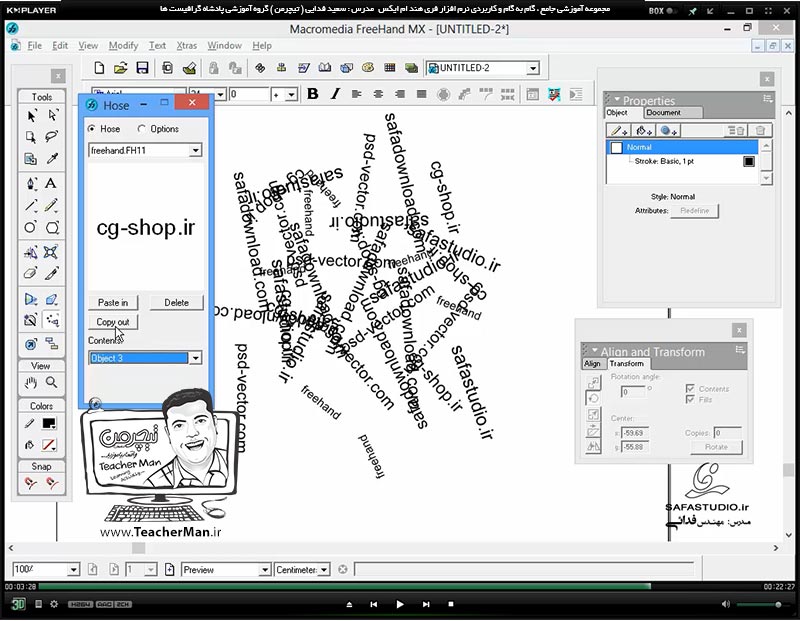Add fill in Properties panel

pos(644,131)
